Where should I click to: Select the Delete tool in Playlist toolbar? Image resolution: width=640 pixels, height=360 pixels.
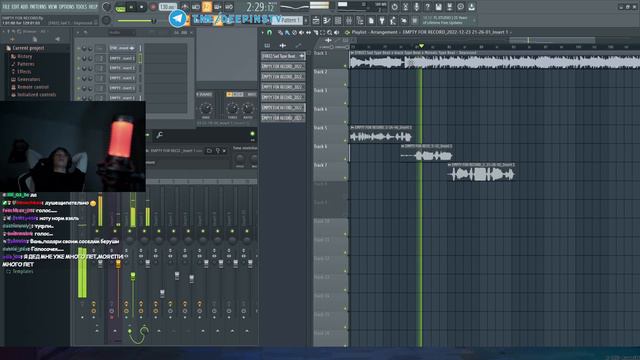tap(294, 32)
